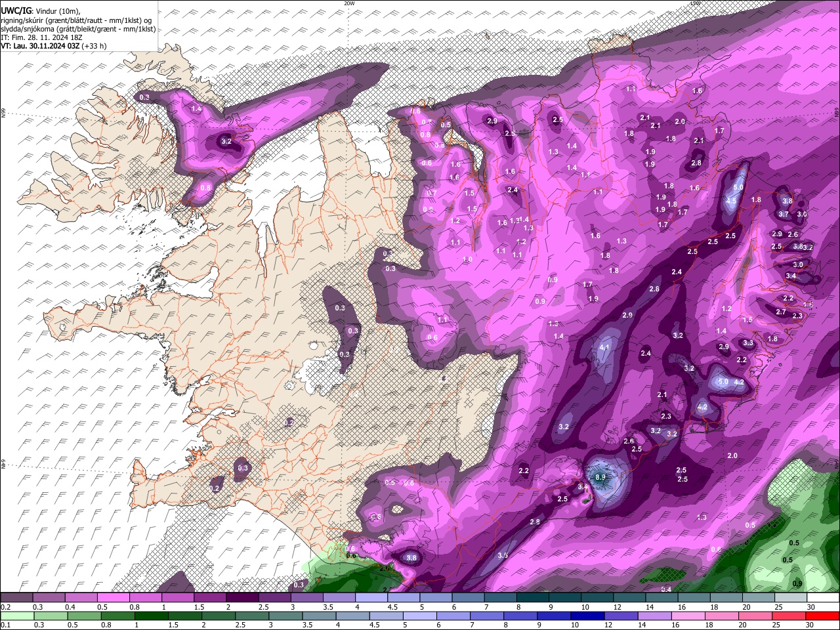Click the 0.2 tick in the snow legend
Viewport: 840px width, 630px height.
pos(5,607)
